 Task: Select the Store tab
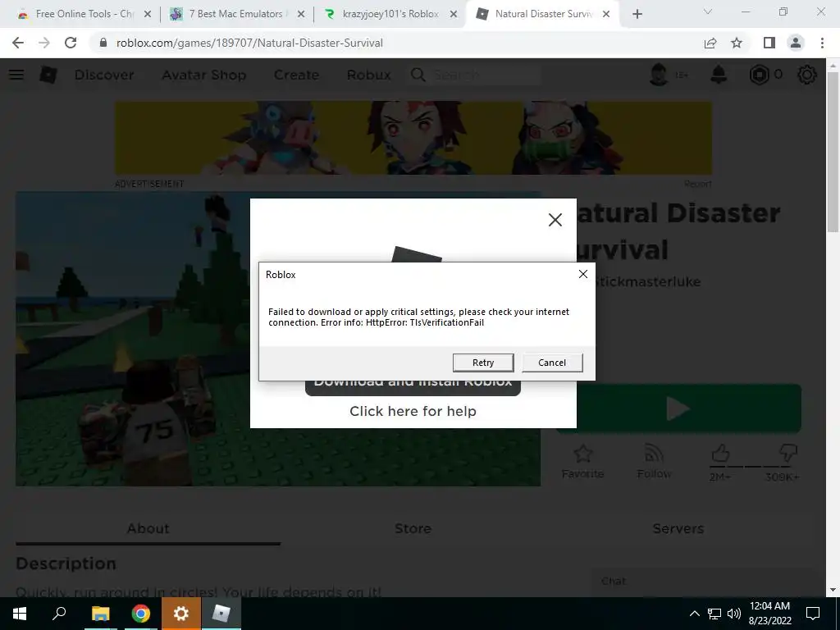[413, 528]
